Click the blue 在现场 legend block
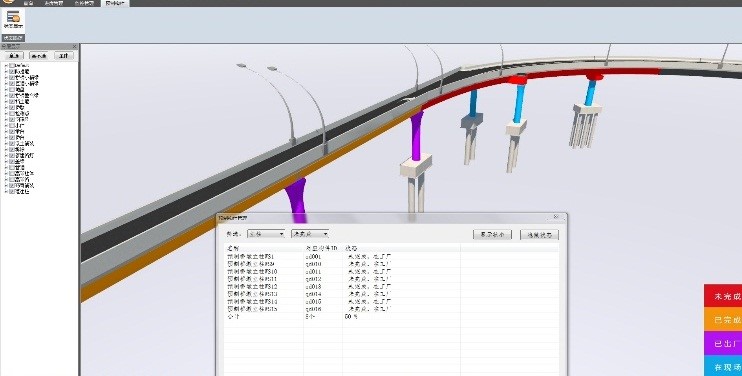The height and width of the screenshot is (376, 742). click(x=723, y=366)
